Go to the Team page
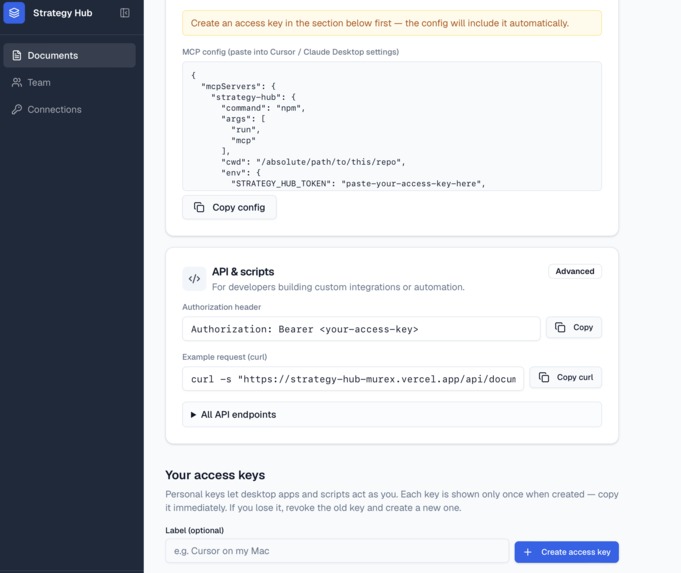This screenshot has height=573, width=681. pos(69,83)
